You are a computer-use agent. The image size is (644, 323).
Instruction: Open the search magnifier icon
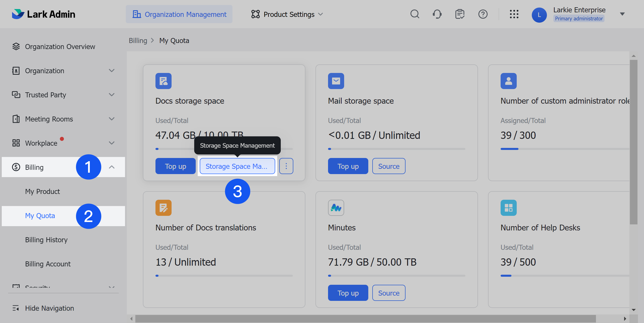tap(415, 14)
